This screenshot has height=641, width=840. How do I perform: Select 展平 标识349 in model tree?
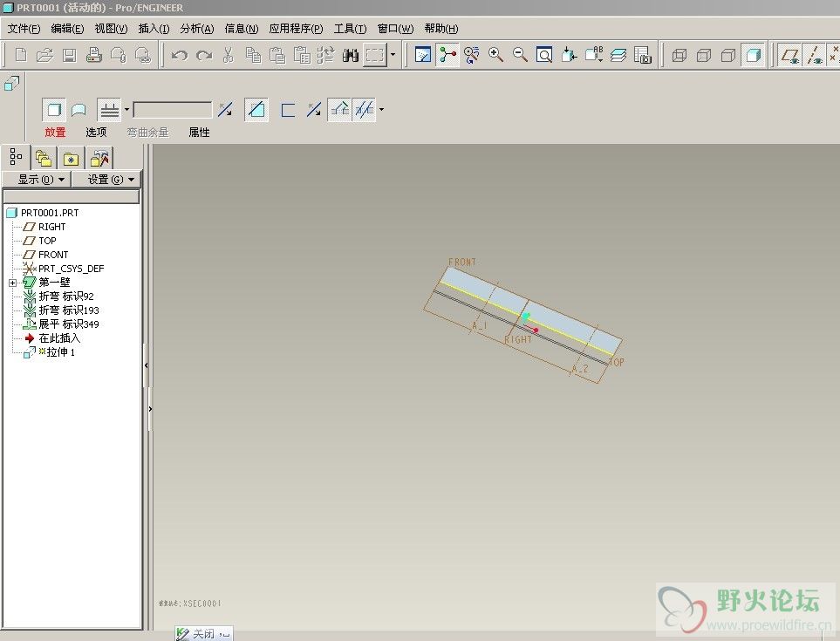(x=69, y=324)
